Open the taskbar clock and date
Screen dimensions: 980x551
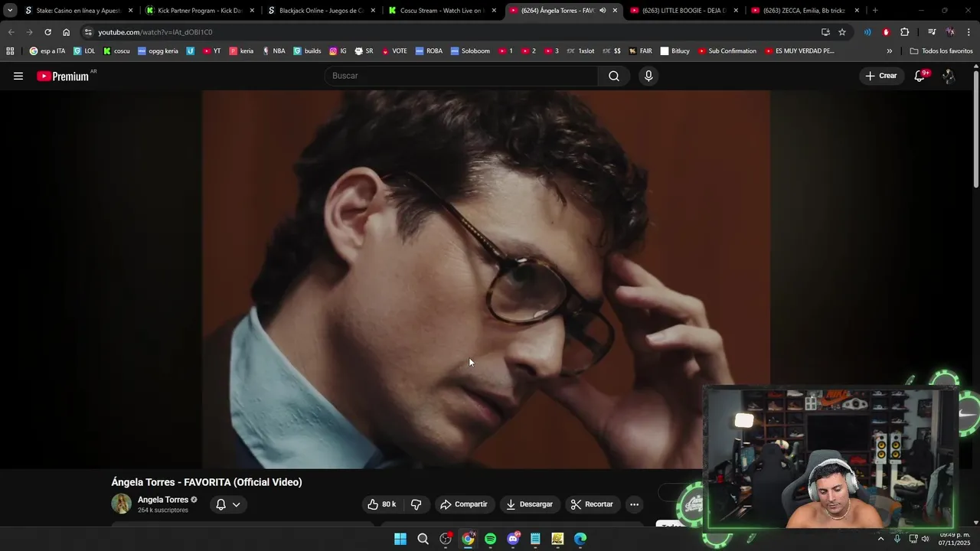(955, 539)
